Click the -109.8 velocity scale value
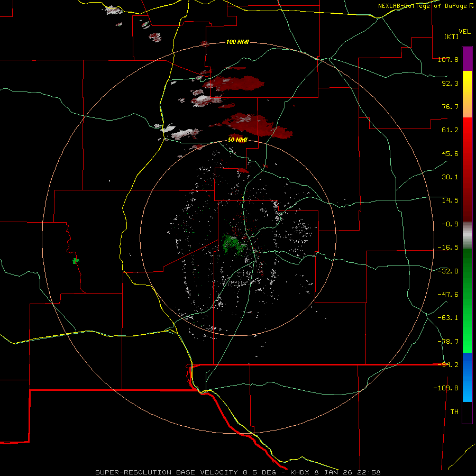This screenshot has height=476, width=476. (446, 388)
